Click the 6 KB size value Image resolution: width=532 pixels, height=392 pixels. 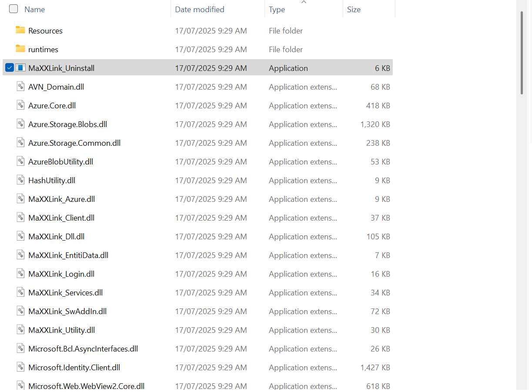coord(382,68)
